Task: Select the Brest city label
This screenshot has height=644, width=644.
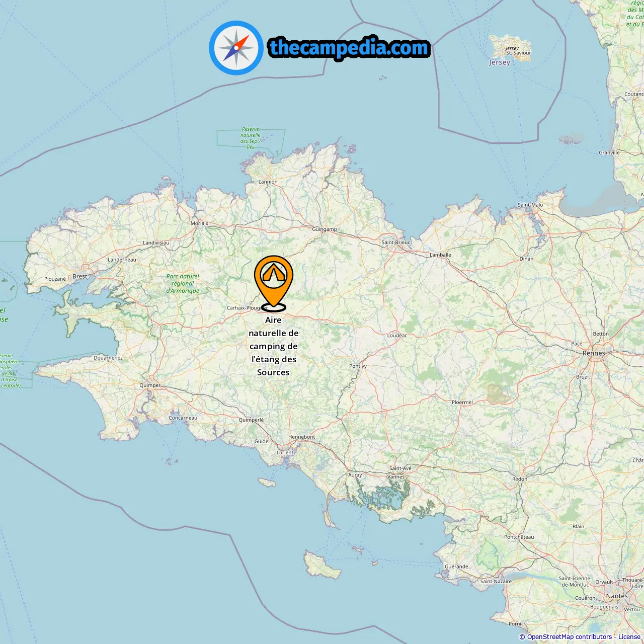Action: tap(80, 276)
